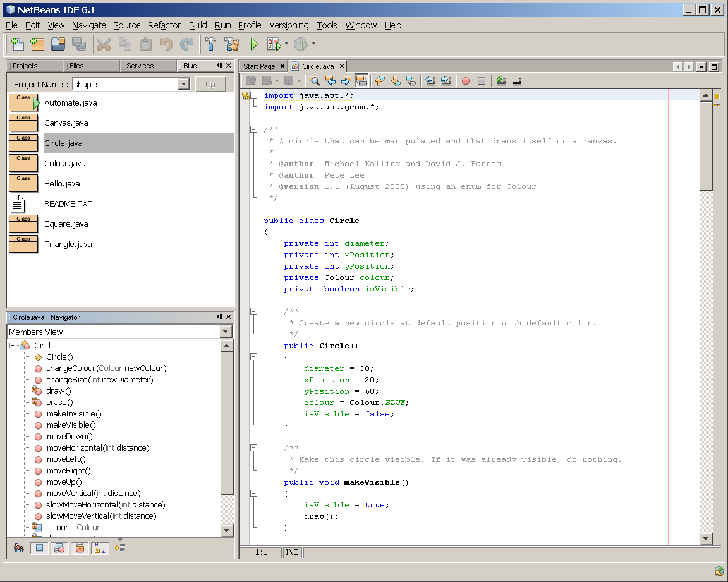The height and width of the screenshot is (582, 728).
Task: Click the Shift Line Right icon
Action: (x=446, y=81)
